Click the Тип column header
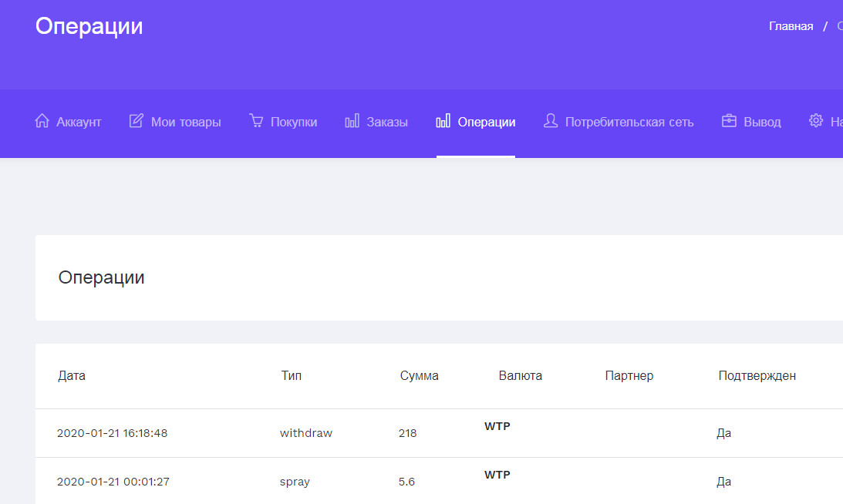 click(x=292, y=376)
